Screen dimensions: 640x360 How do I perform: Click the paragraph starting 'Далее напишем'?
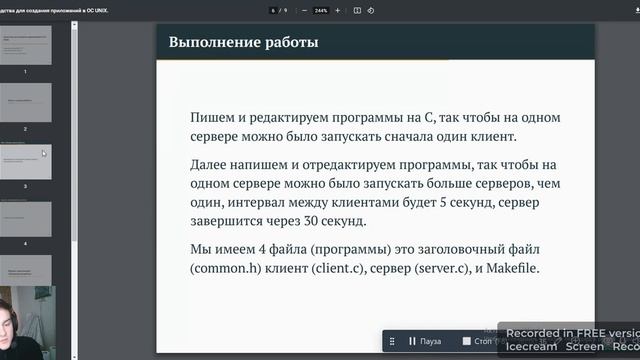coord(375,193)
